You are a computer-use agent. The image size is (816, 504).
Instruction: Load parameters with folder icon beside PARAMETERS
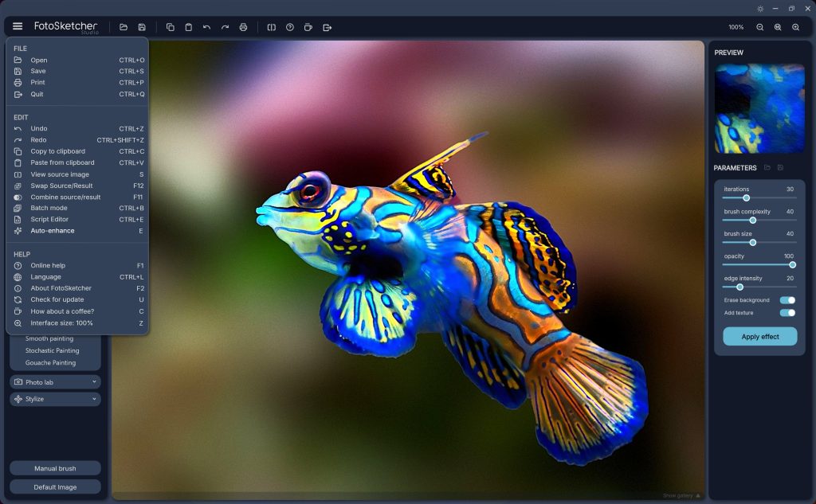point(767,167)
